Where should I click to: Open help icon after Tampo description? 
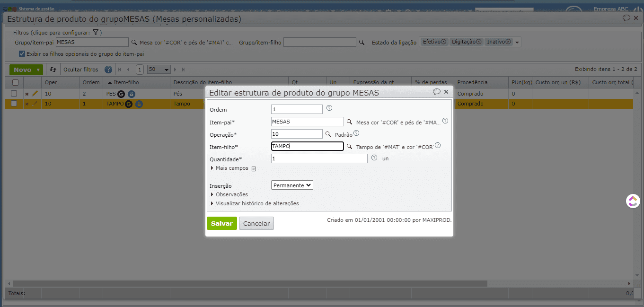click(x=438, y=146)
